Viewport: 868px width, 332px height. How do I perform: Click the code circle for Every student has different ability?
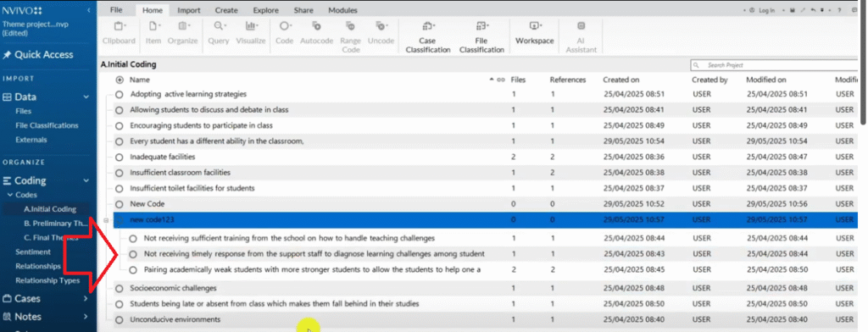pyautogui.click(x=119, y=141)
